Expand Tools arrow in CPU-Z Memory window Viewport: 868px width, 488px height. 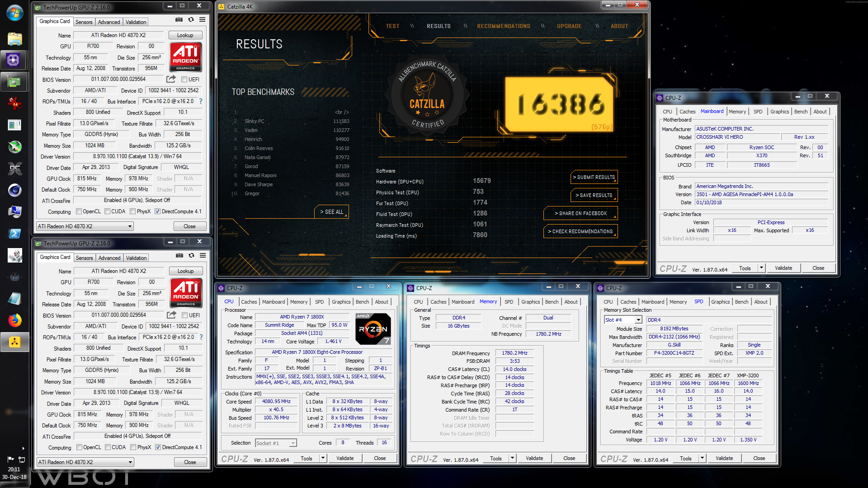click(512, 458)
